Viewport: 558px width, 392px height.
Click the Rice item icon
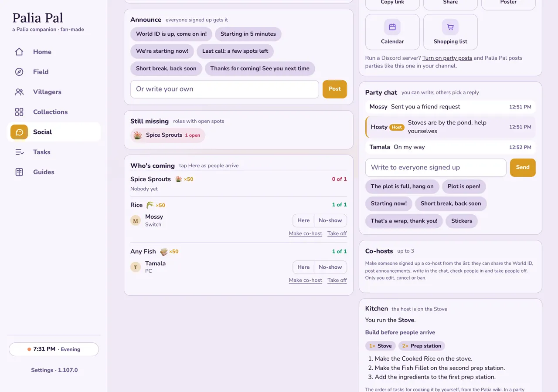(150, 205)
